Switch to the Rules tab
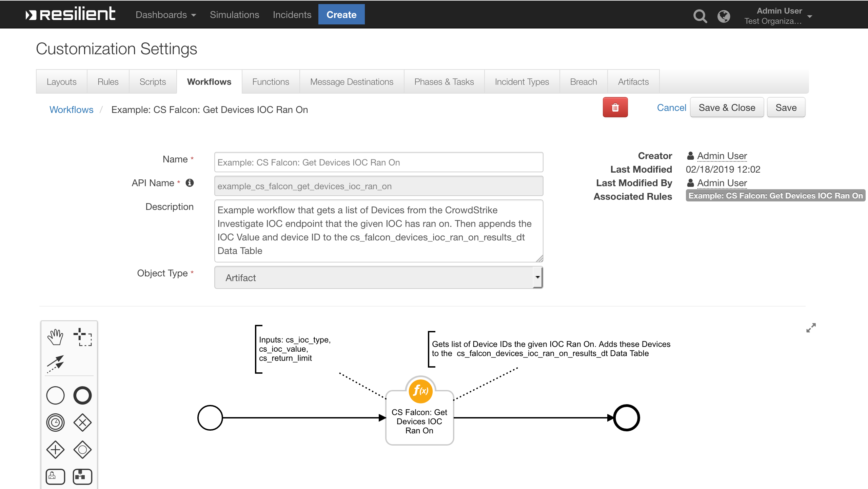The height and width of the screenshot is (489, 868). [x=107, y=81]
